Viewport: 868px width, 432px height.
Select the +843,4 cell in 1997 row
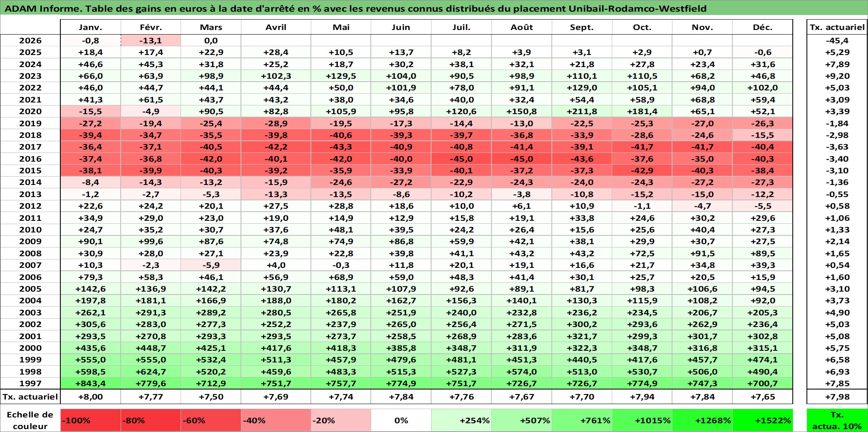point(90,383)
